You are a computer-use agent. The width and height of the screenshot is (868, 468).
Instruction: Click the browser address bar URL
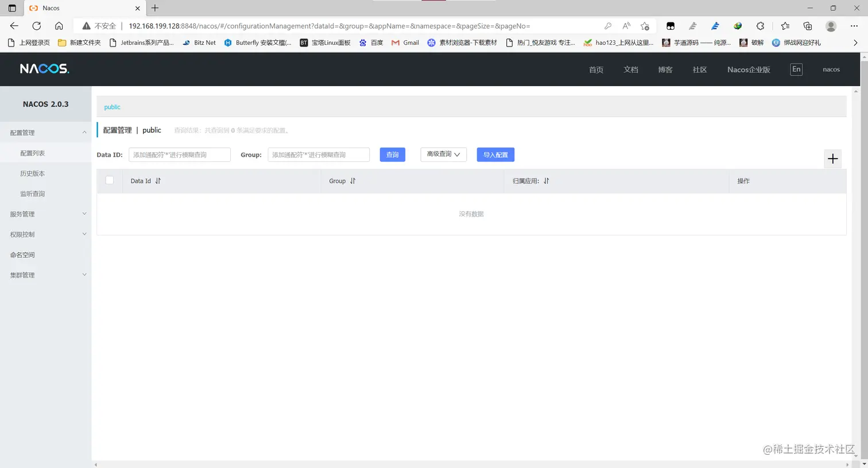(329, 26)
